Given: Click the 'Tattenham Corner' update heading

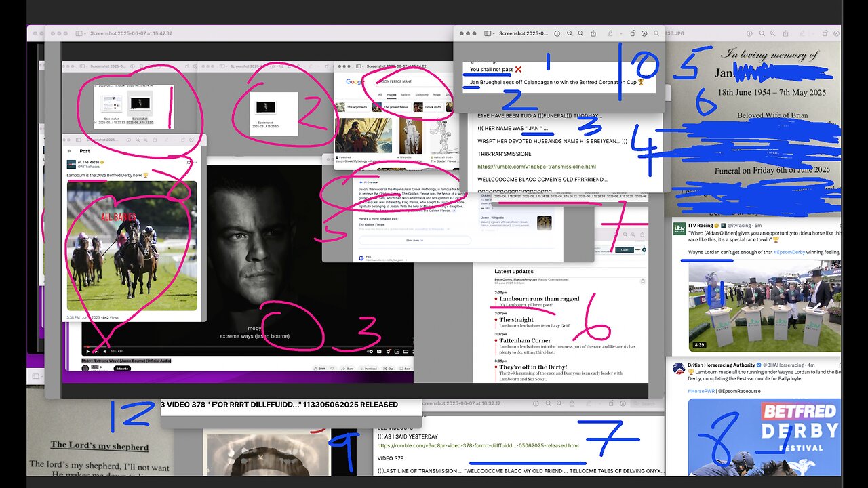Looking at the screenshot, I should click(x=526, y=340).
